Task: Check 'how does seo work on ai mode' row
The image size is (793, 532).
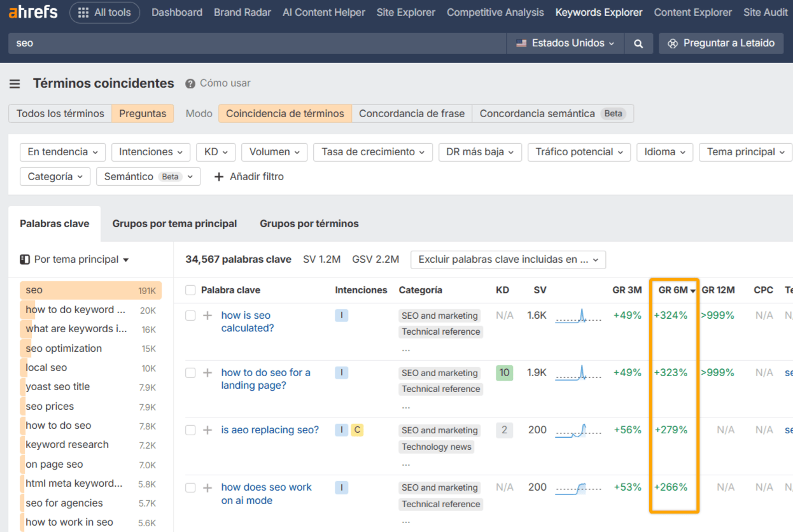Action: click(190, 487)
